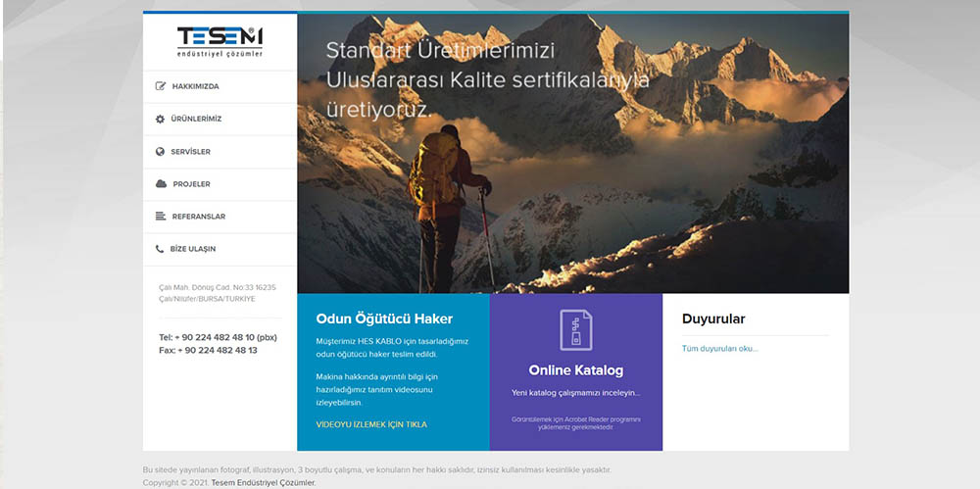Click the 'VIDEOYU IZLEMEK IÇIN TIKLA' link
Screen dimensions: 980x489
371,424
